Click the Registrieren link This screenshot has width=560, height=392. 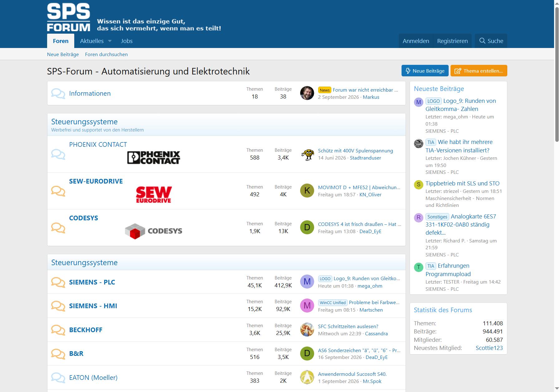point(452,41)
